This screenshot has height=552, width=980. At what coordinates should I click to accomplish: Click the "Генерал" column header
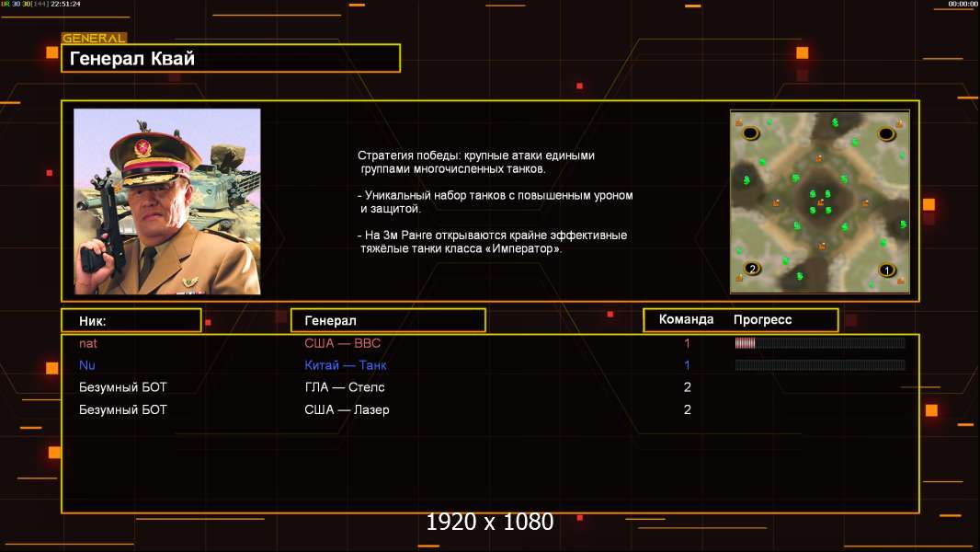click(x=388, y=320)
